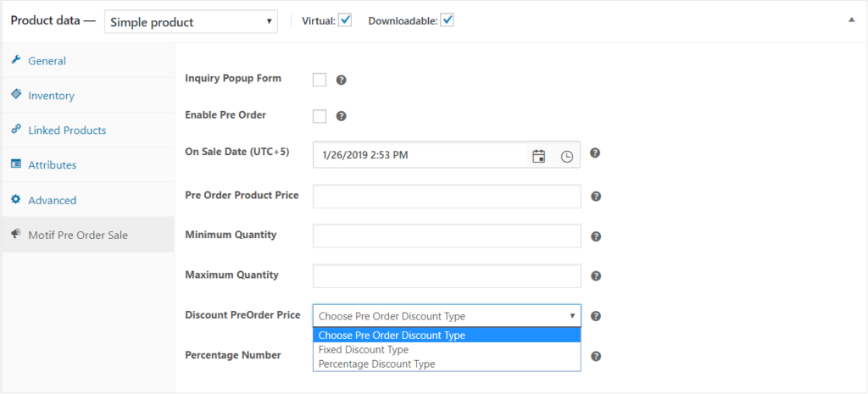Uncheck the Downloadable checkbox
This screenshot has width=868, height=394.
447,20
